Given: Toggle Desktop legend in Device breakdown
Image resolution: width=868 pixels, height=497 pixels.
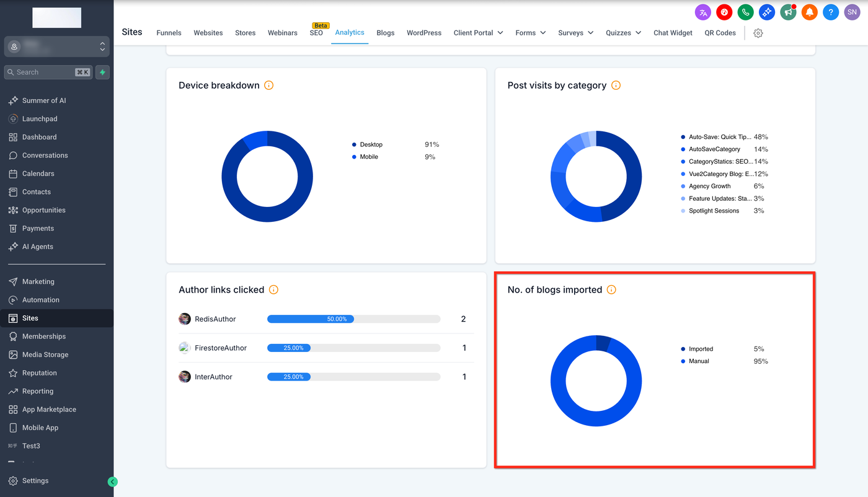Looking at the screenshot, I should coord(371,144).
